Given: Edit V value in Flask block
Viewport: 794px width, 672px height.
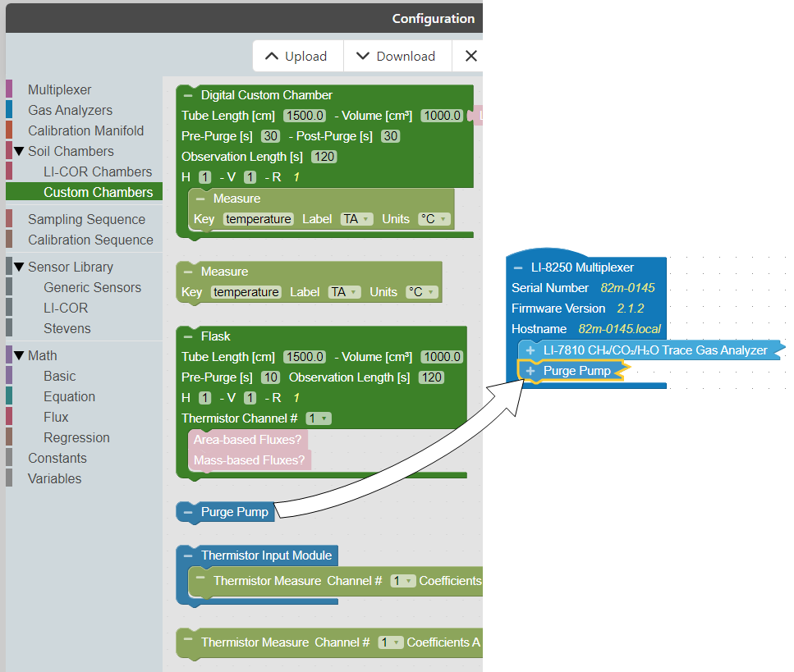Looking at the screenshot, I should (250, 398).
